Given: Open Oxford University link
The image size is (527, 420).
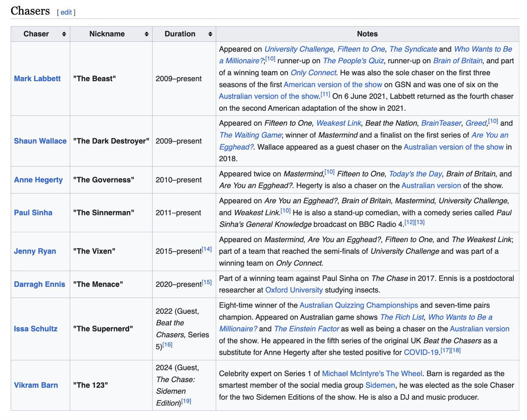Looking at the screenshot, I should [294, 290].
